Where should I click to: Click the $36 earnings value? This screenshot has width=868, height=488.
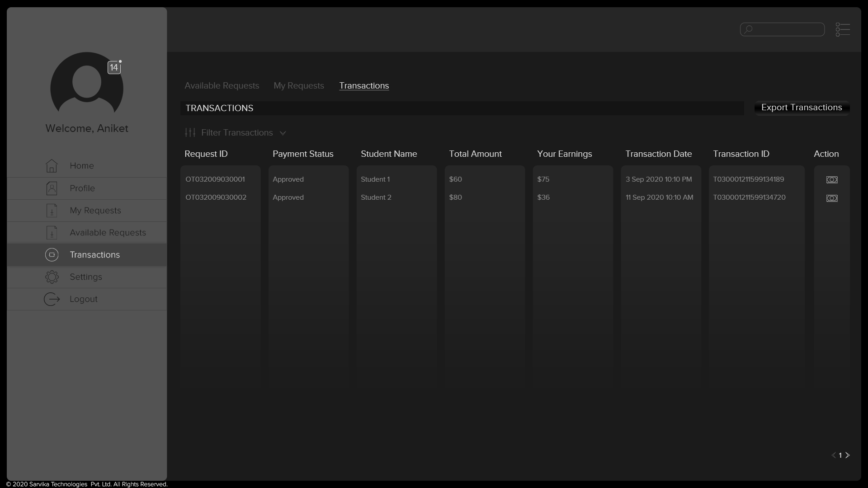[543, 197]
